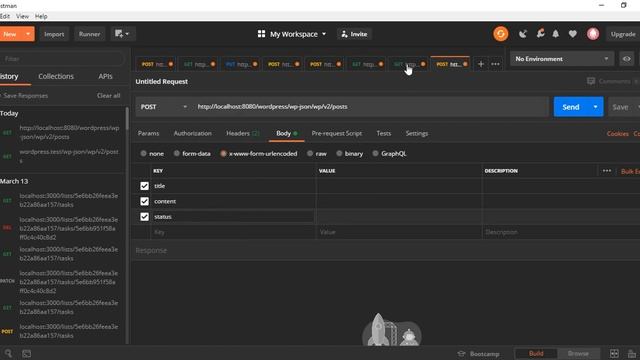Uncheck the content key checkbox
This screenshot has width=640, height=360.
pyautogui.click(x=144, y=201)
